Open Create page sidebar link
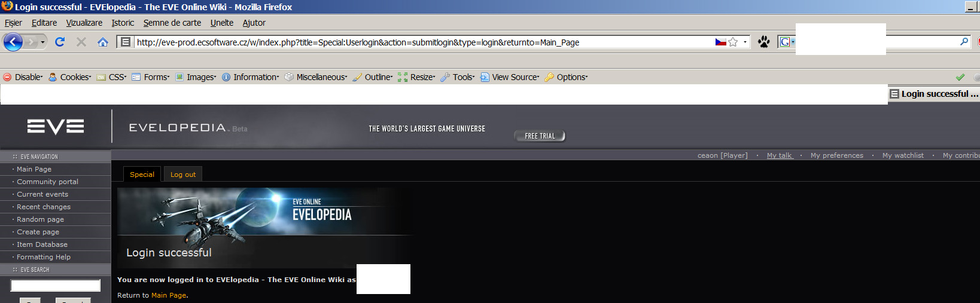This screenshot has height=303, width=980. point(38,232)
